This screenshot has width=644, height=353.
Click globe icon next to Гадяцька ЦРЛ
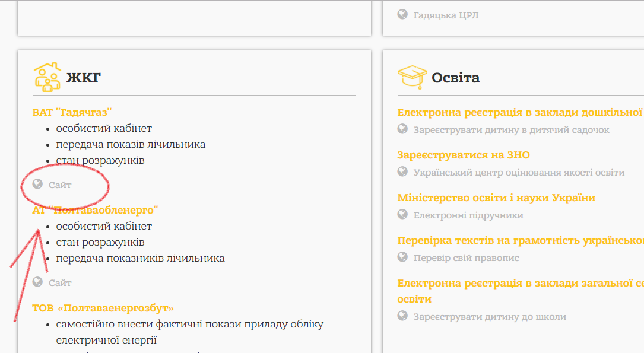pyautogui.click(x=402, y=14)
